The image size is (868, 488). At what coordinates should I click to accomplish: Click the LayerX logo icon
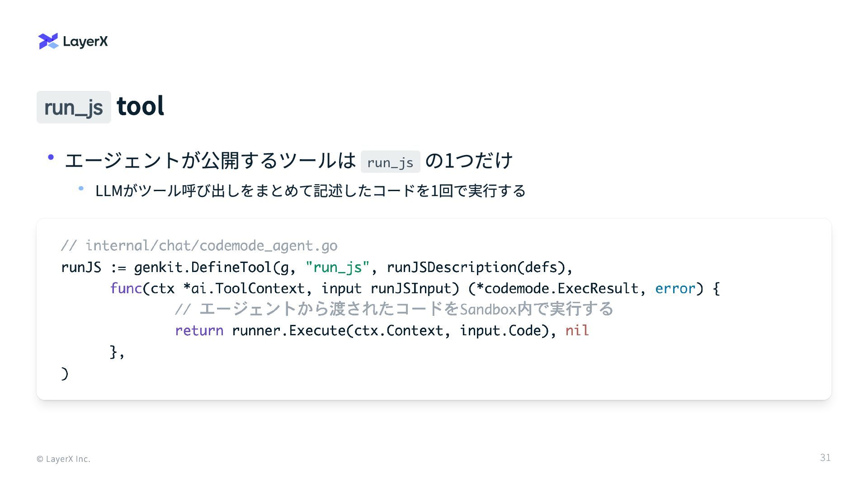pyautogui.click(x=48, y=41)
